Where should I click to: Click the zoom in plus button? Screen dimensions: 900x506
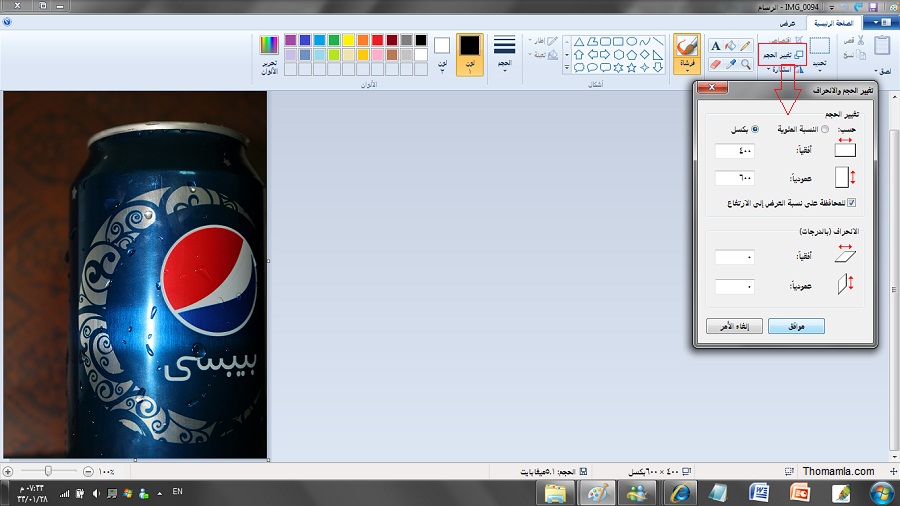7,472
